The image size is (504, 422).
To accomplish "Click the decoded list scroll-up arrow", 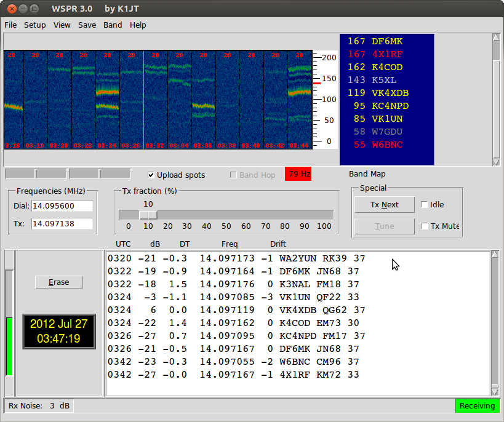I will click(x=495, y=255).
